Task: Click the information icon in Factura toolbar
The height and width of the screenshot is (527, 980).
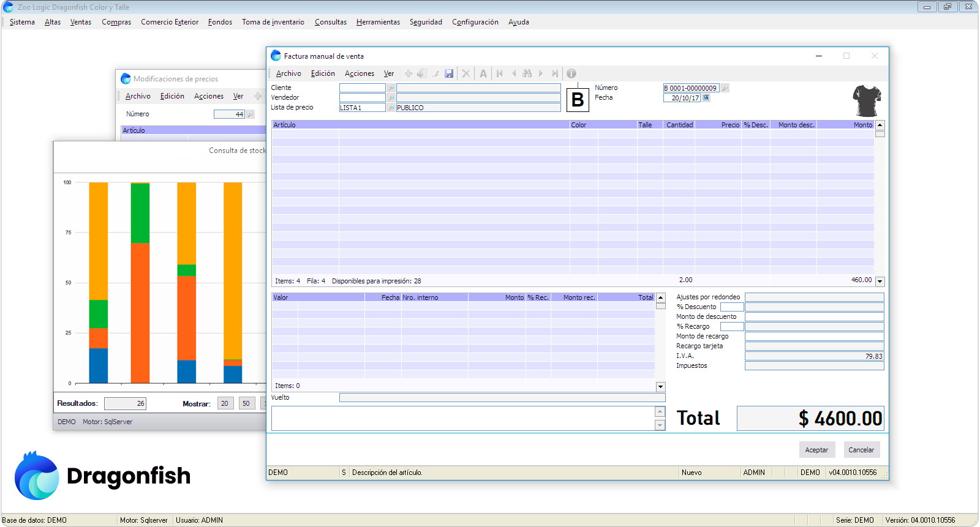Action: tap(571, 73)
